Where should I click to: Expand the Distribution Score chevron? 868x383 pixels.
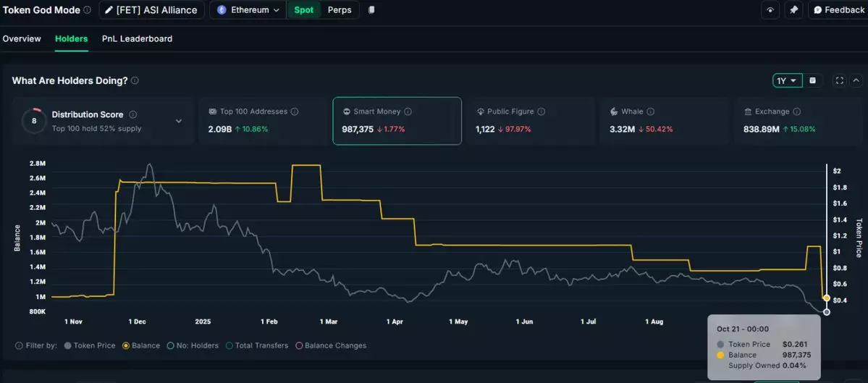179,121
